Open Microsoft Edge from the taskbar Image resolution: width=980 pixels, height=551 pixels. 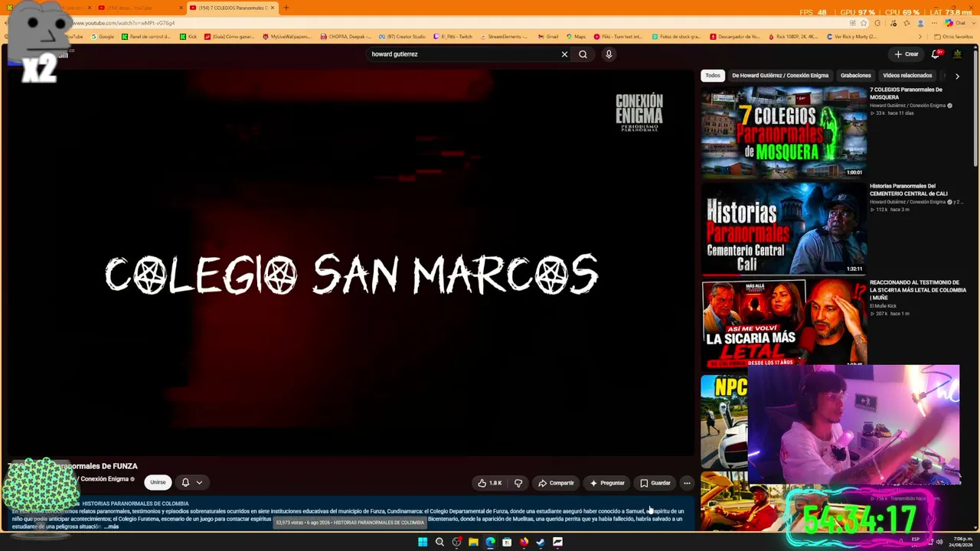[x=490, y=542]
